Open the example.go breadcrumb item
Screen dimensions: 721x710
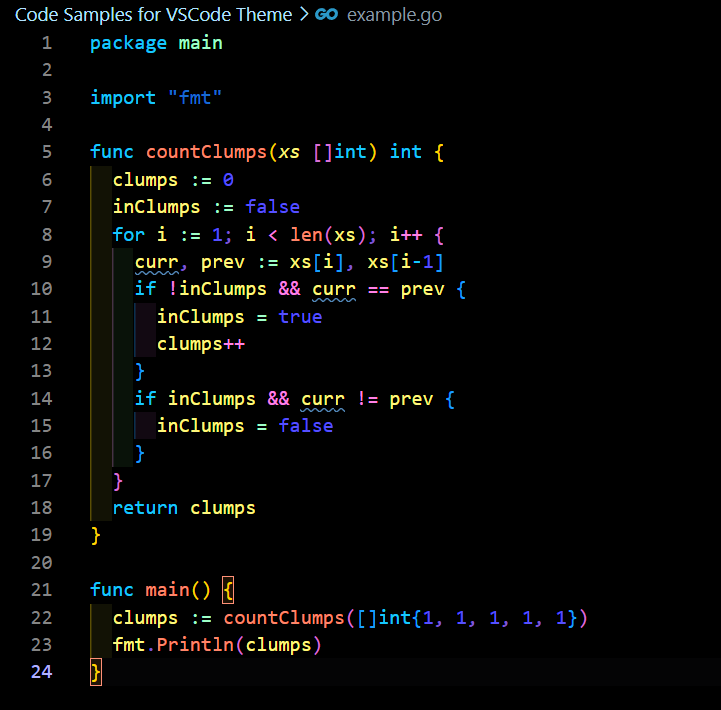pyautogui.click(x=393, y=15)
